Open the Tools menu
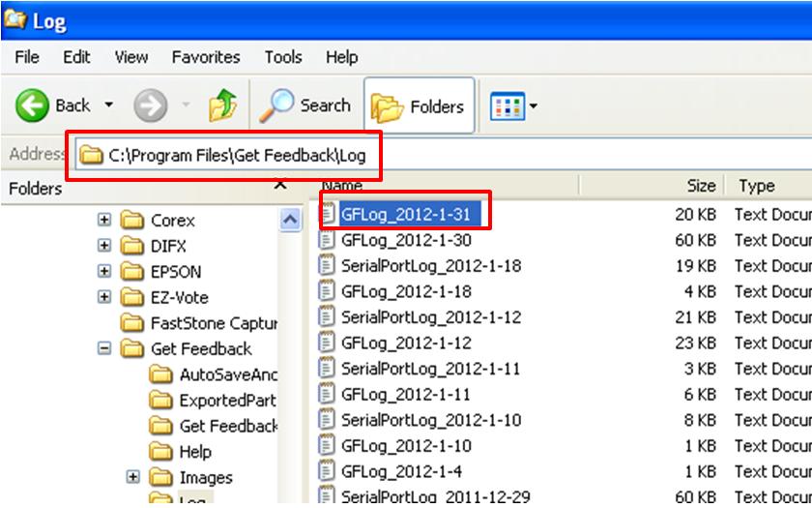The image size is (812, 508). coord(283,57)
